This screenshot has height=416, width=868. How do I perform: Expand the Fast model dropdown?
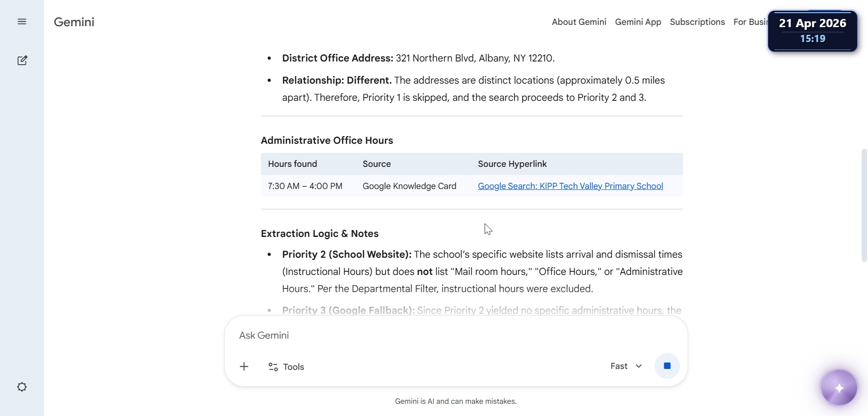coord(626,366)
